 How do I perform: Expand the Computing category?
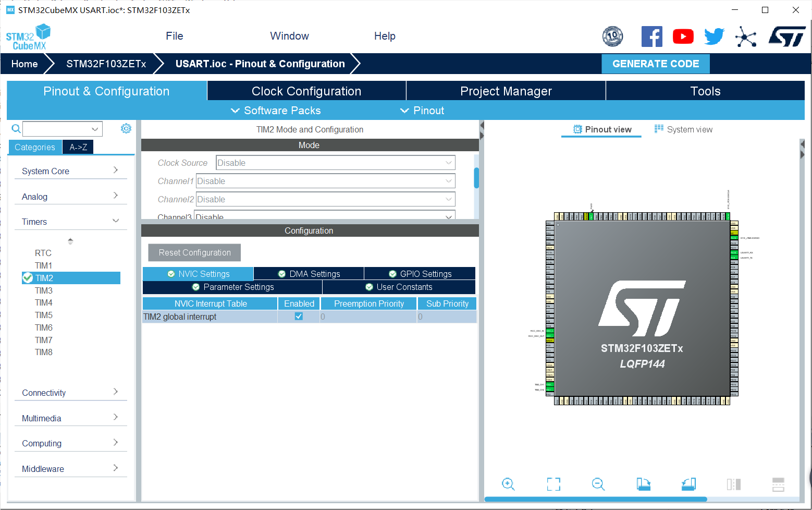[71, 443]
